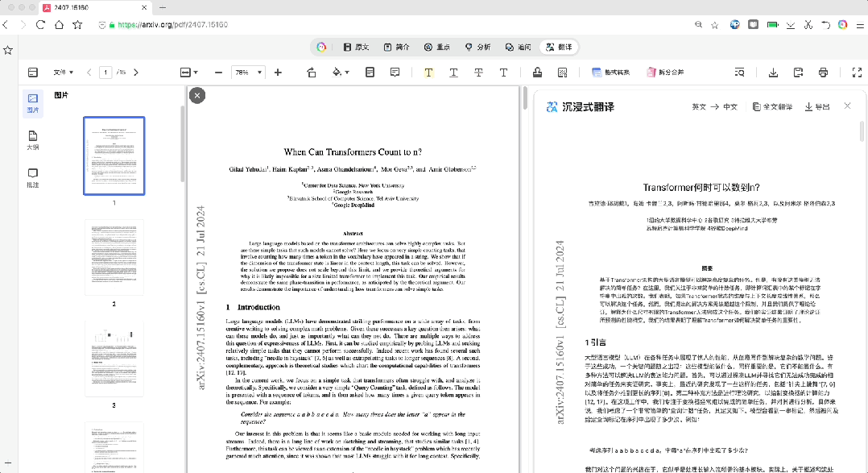Image resolution: width=868 pixels, height=473 pixels.
Task: Open the 原文 original text tab
Action: coord(356,47)
